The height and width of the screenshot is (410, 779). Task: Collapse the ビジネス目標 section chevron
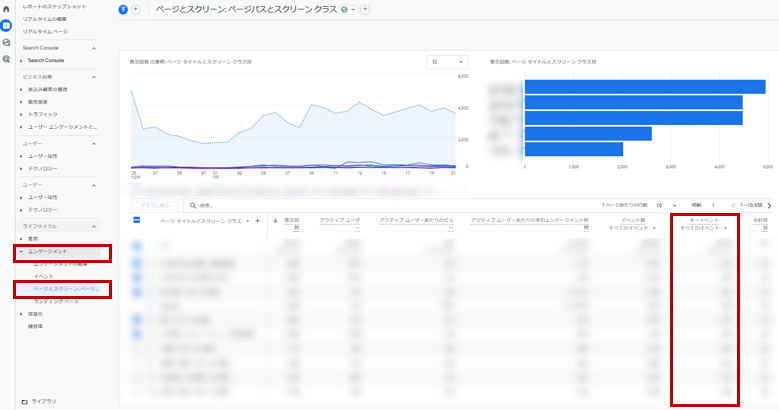pyautogui.click(x=93, y=77)
